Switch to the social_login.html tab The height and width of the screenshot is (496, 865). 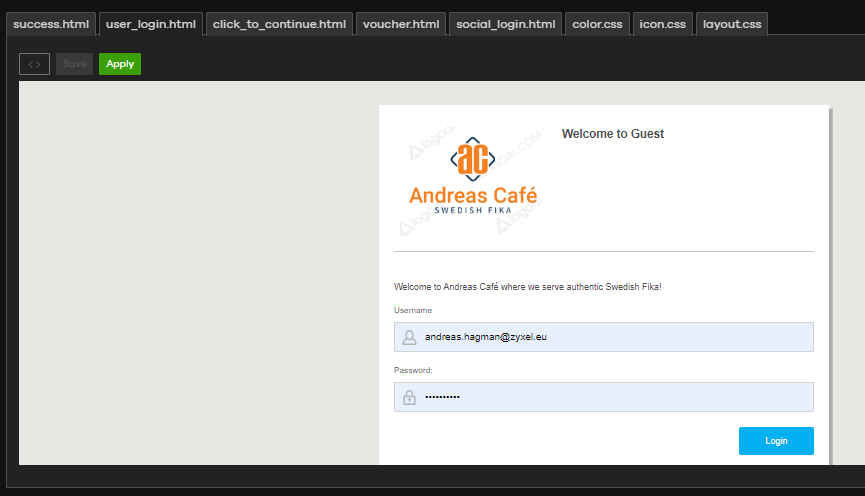click(x=505, y=24)
